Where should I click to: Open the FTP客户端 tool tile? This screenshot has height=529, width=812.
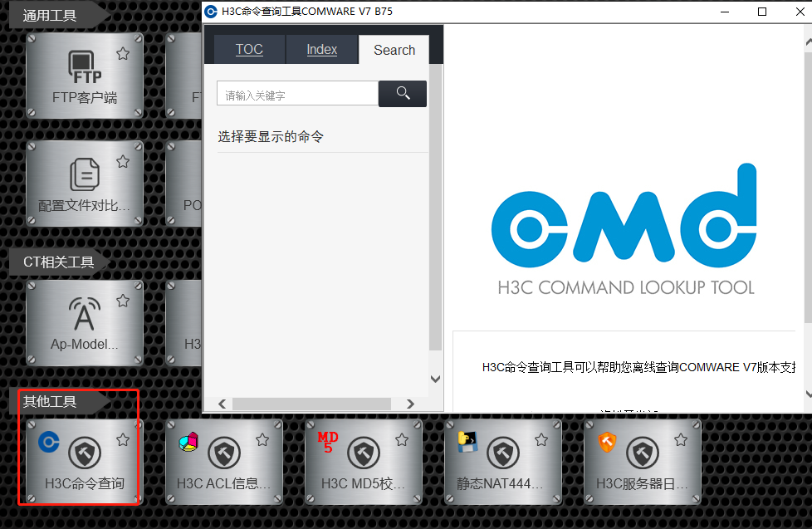pos(85,76)
